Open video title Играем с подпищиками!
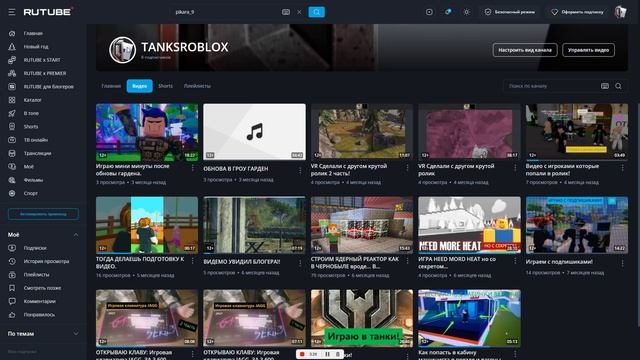The image size is (640, 360). (559, 262)
